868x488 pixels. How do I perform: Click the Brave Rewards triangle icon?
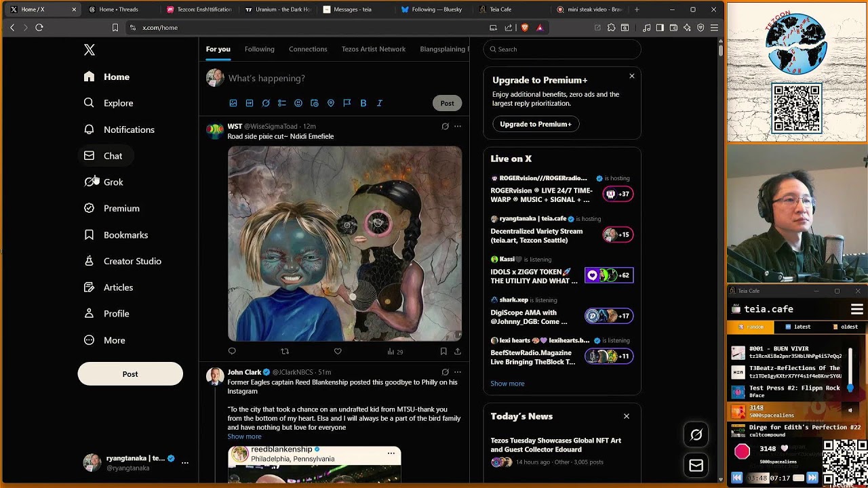point(540,28)
